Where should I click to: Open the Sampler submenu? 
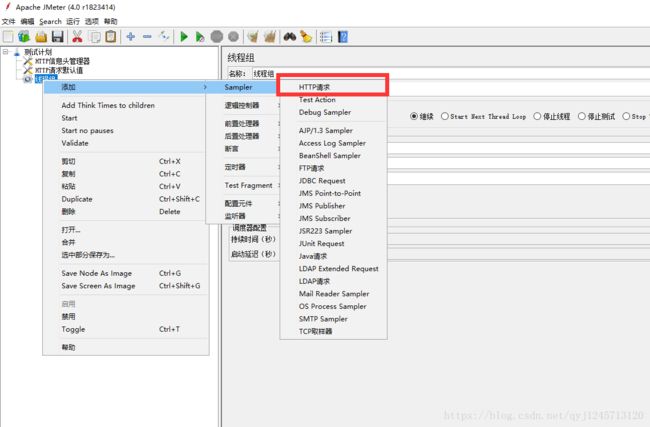pyautogui.click(x=244, y=87)
